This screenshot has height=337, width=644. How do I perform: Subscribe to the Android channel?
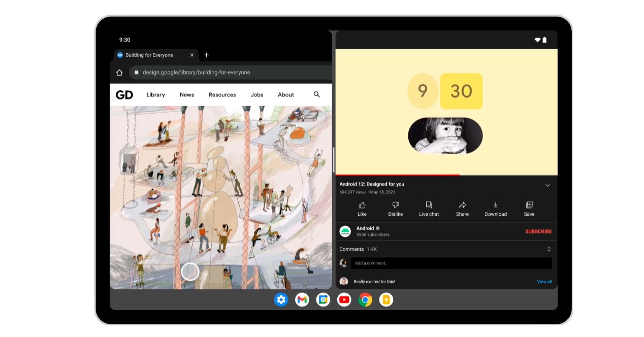click(538, 231)
